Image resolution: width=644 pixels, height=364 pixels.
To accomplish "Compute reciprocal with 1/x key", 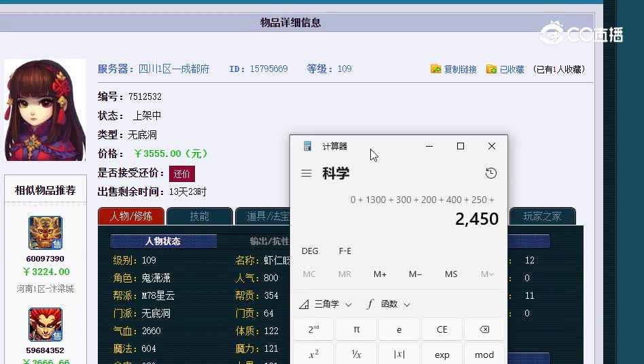I will tap(356, 354).
